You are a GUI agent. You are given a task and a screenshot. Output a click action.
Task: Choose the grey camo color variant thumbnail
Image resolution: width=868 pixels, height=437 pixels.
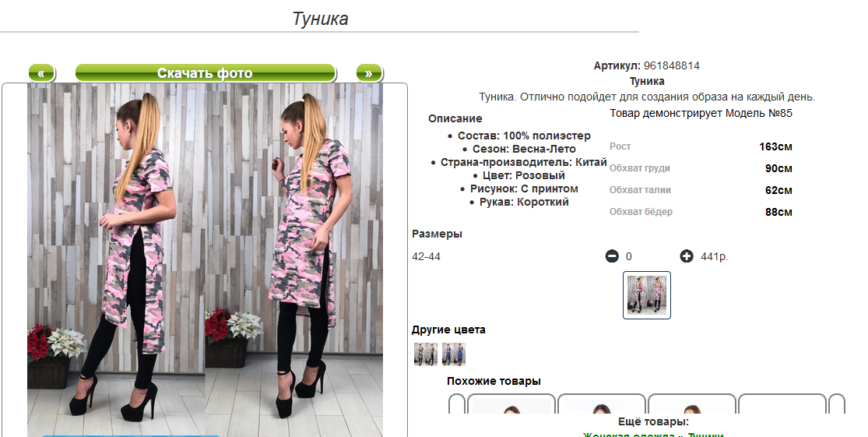(426, 354)
